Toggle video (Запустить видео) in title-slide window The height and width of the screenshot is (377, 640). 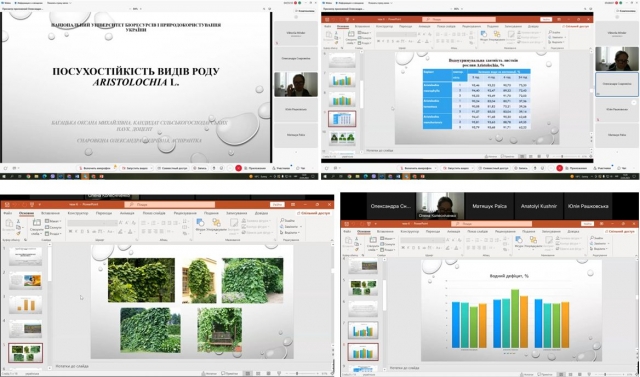[137, 168]
